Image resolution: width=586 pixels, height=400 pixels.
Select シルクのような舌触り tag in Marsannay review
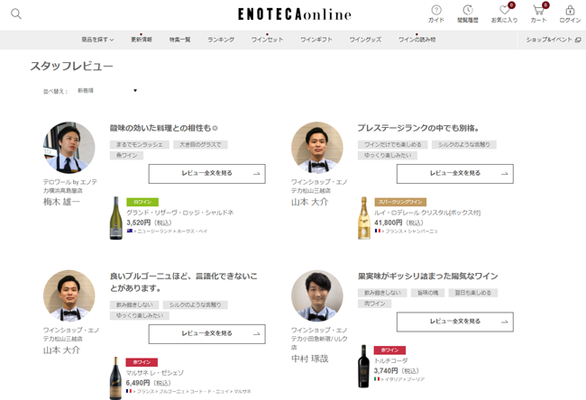click(x=195, y=305)
